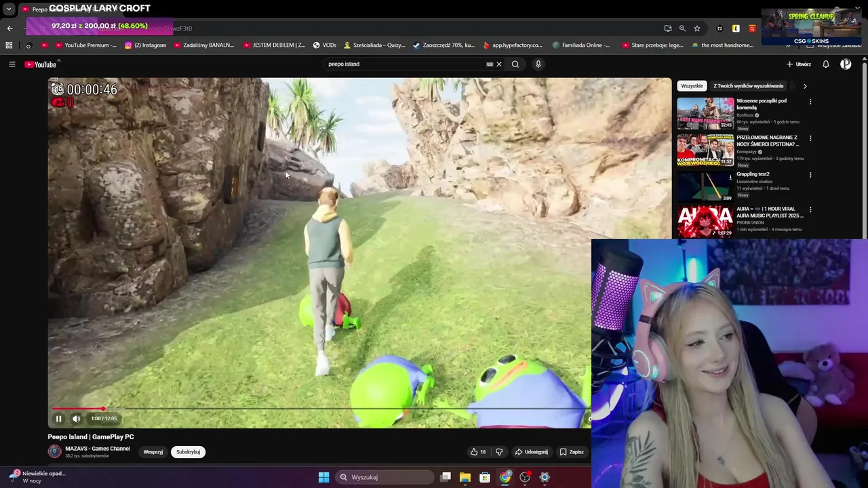Screen dimensions: 868x488
Task: Open the MAZAVS channel avatar
Action: pyautogui.click(x=54, y=451)
